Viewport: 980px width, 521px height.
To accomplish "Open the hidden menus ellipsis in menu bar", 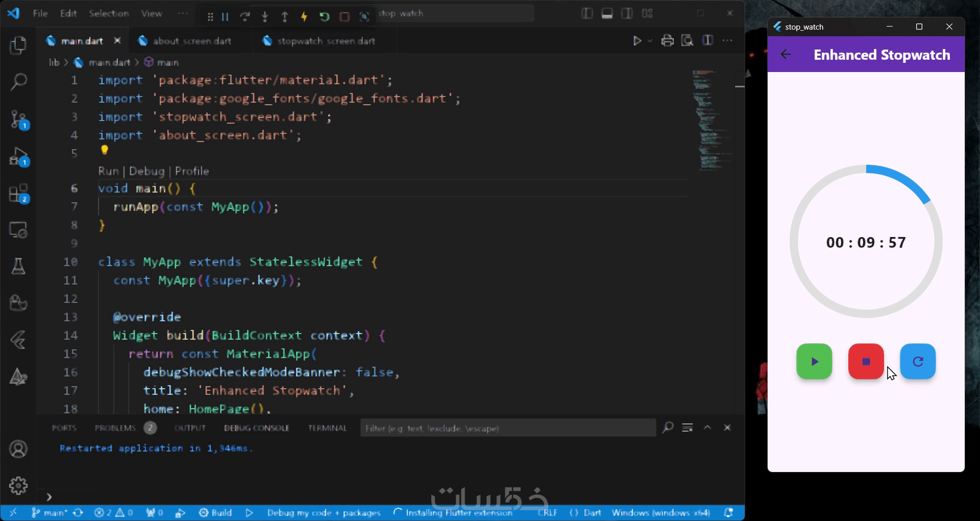I will coord(183,13).
